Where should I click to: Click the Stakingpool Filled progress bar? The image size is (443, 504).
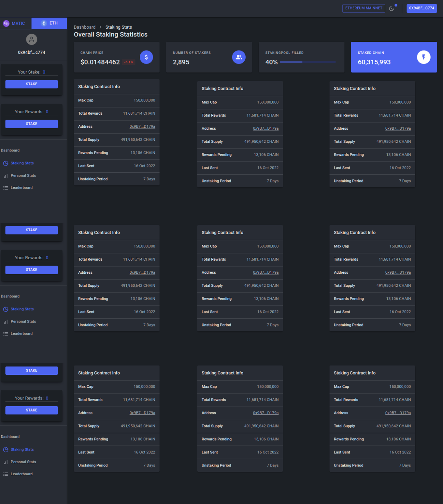pos(307,62)
